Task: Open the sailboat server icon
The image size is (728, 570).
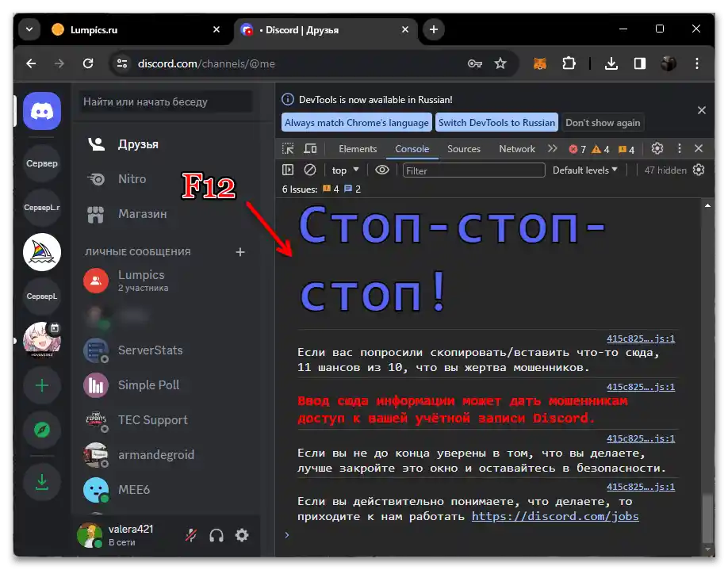Action: [42, 253]
